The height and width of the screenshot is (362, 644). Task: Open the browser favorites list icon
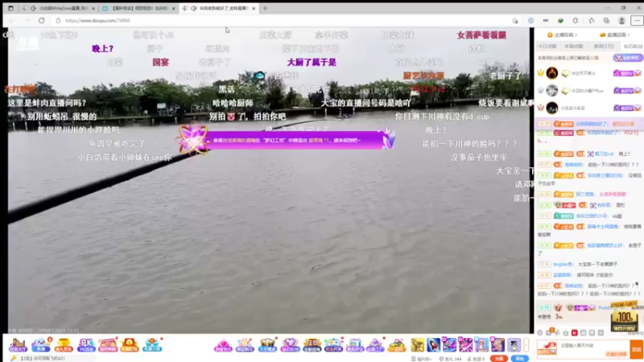pyautogui.click(x=592, y=21)
